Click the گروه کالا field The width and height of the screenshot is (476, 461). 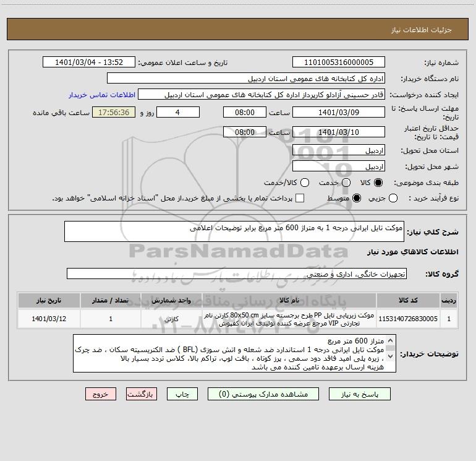click(x=237, y=274)
